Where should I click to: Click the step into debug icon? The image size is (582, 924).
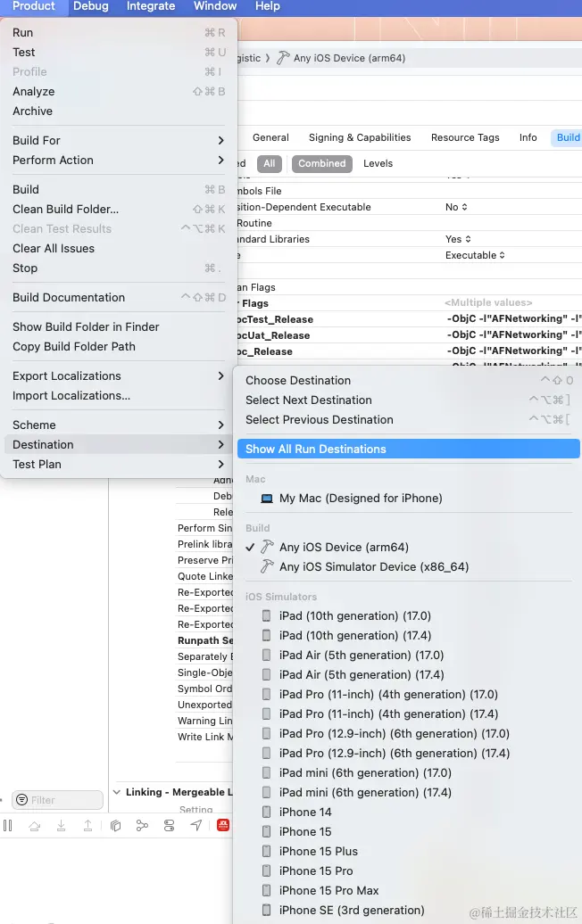click(x=61, y=826)
